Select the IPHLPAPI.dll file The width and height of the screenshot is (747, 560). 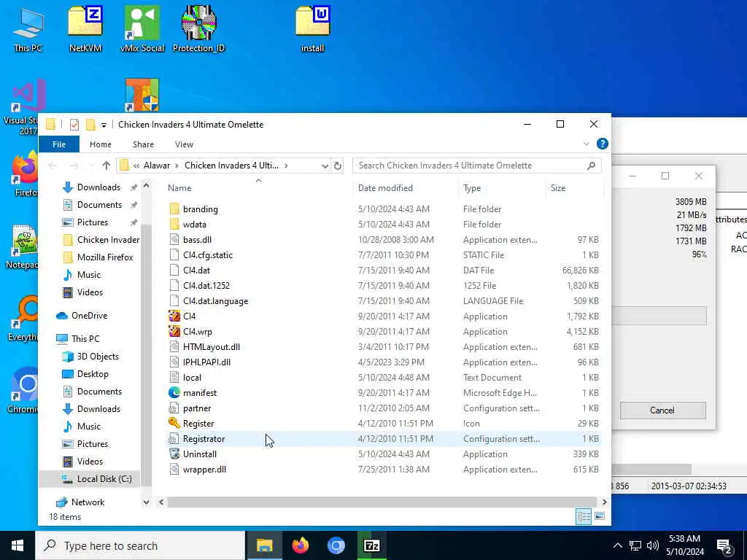click(x=206, y=362)
